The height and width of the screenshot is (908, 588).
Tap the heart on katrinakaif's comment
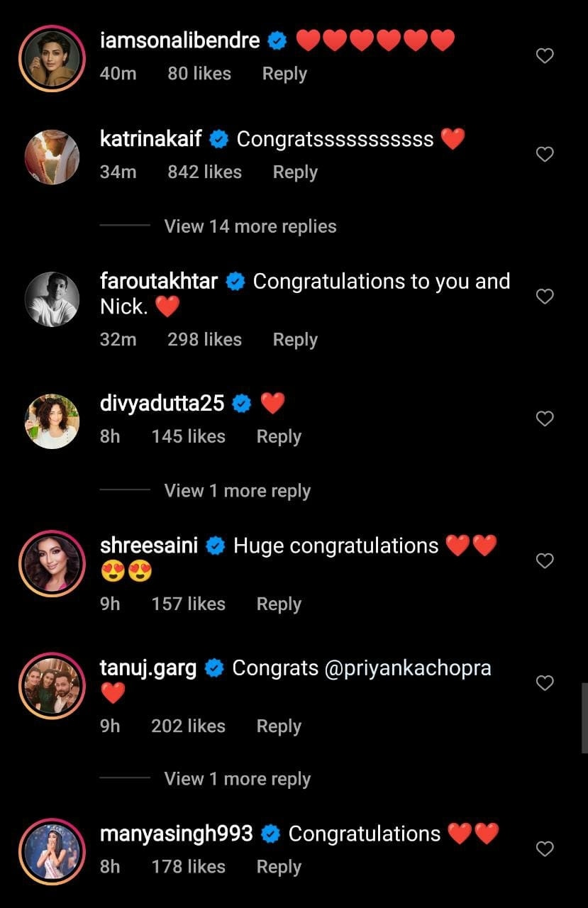click(544, 154)
